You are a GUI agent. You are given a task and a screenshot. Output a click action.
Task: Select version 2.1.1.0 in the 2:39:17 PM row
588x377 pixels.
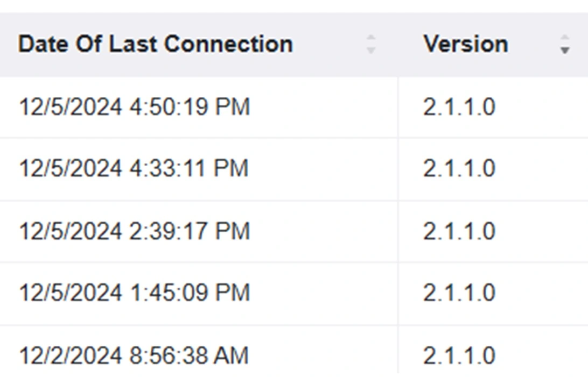tap(459, 231)
